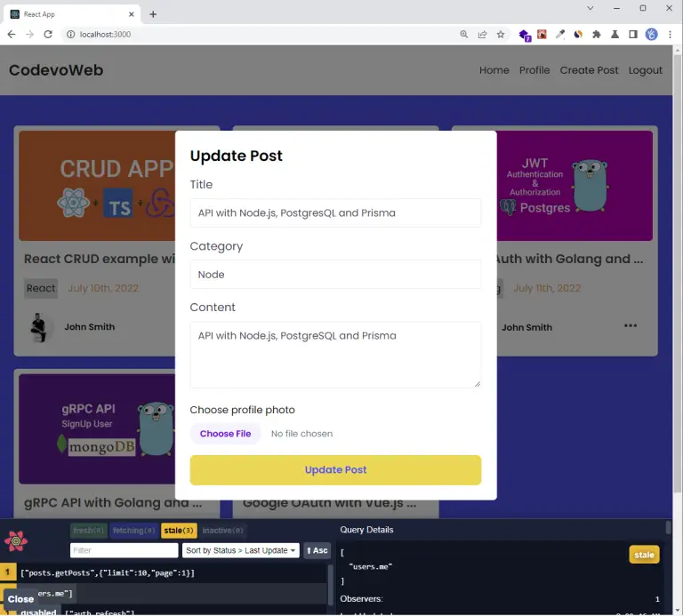This screenshot has height=616, width=683.
Task: Open Create Post from the navigation bar
Action: click(x=589, y=70)
